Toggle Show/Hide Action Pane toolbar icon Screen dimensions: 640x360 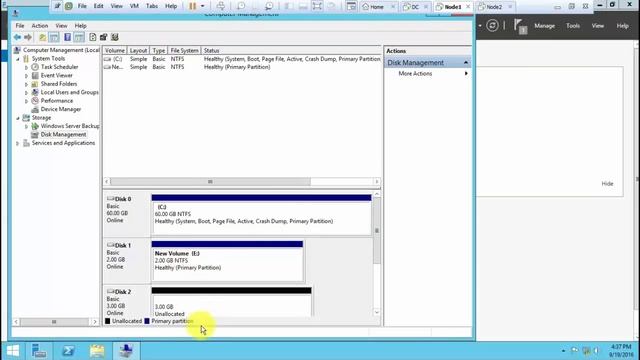79,38
